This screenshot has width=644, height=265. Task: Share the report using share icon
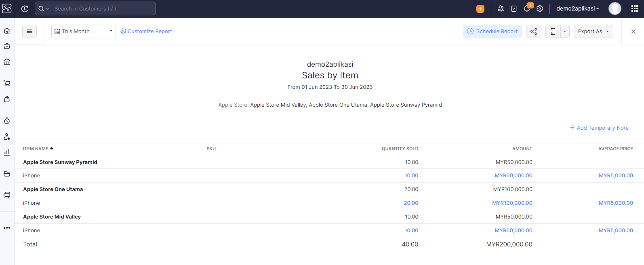[534, 31]
